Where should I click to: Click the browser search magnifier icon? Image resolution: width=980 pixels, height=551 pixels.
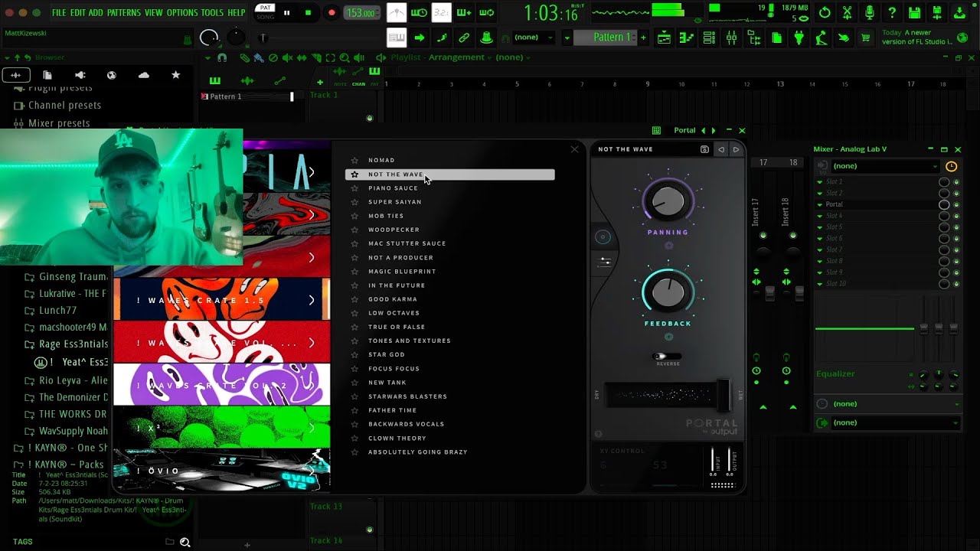[185, 542]
